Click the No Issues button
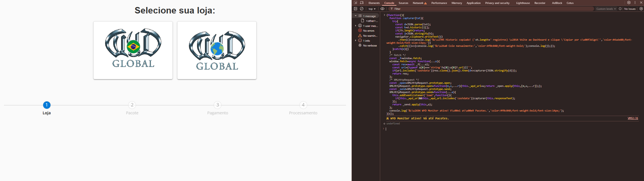The image size is (644, 181). [628, 9]
